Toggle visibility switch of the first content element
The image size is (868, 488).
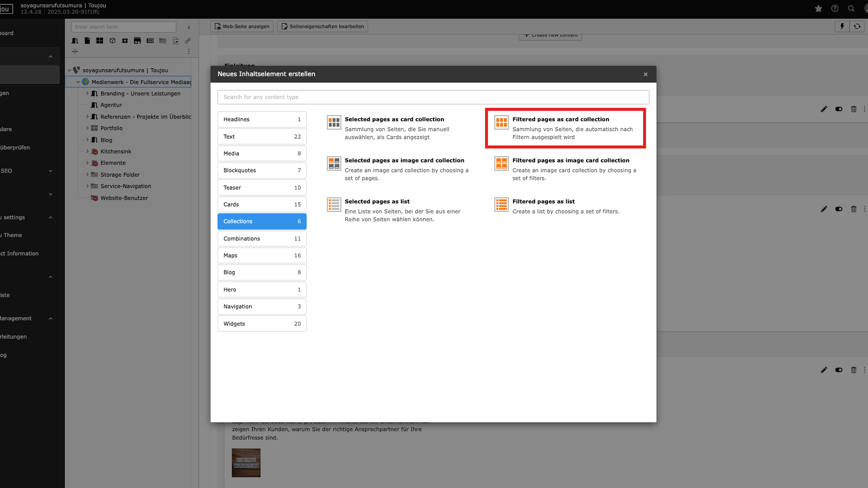[x=839, y=109]
